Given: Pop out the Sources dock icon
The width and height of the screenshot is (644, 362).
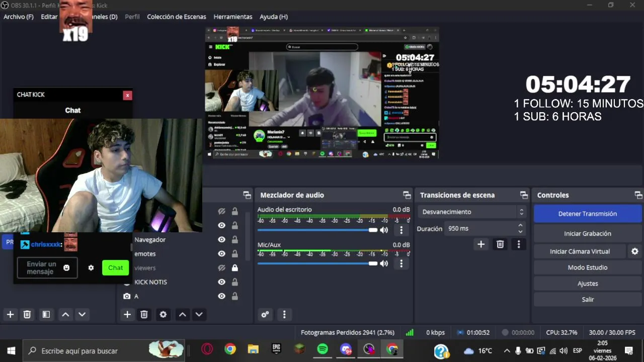Looking at the screenshot, I should [247, 195].
